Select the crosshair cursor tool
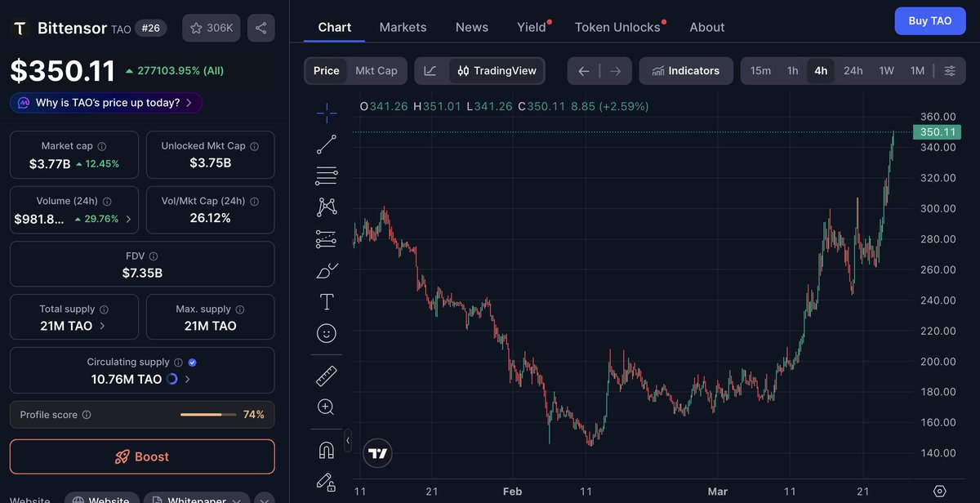The image size is (980, 503). point(327,114)
